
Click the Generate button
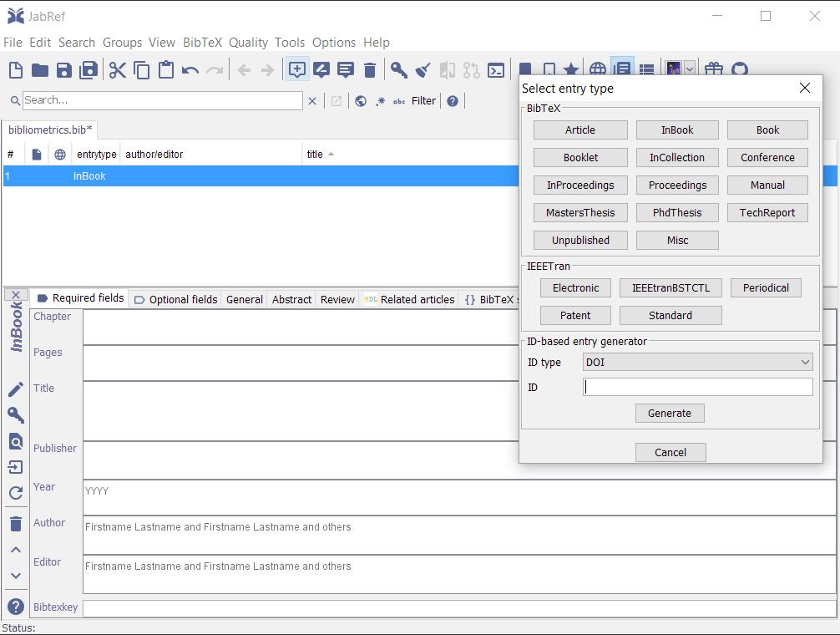pos(670,413)
